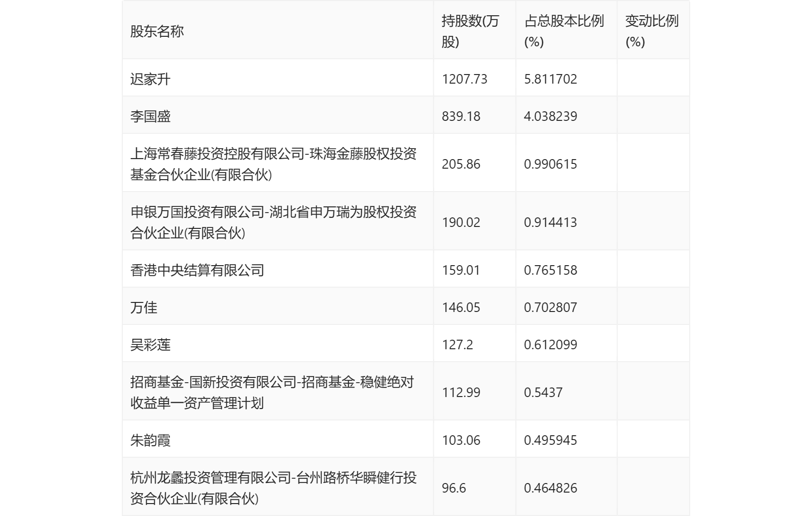Image resolution: width=812 pixels, height=516 pixels.
Task: Select shareholder name 迟家升
Action: [150, 79]
